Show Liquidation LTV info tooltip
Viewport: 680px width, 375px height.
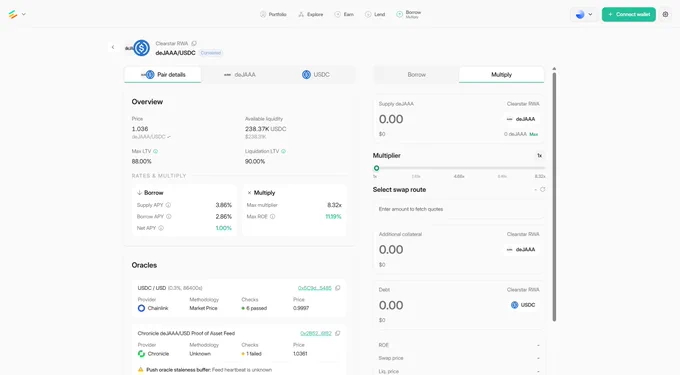point(284,151)
